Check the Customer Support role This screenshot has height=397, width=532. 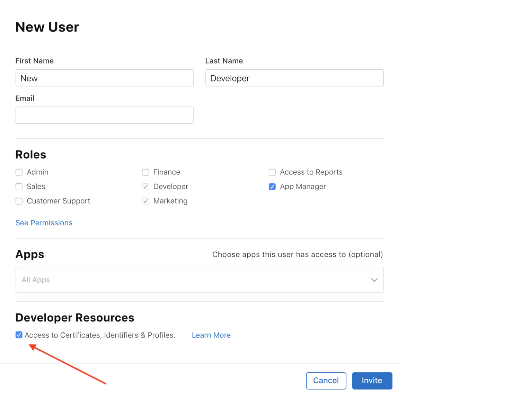[x=19, y=201]
